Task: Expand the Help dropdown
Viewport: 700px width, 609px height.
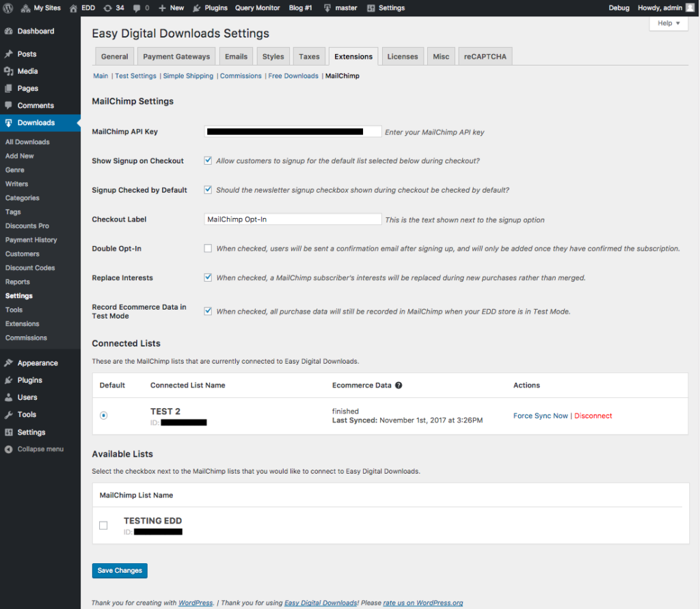Action: (x=669, y=23)
